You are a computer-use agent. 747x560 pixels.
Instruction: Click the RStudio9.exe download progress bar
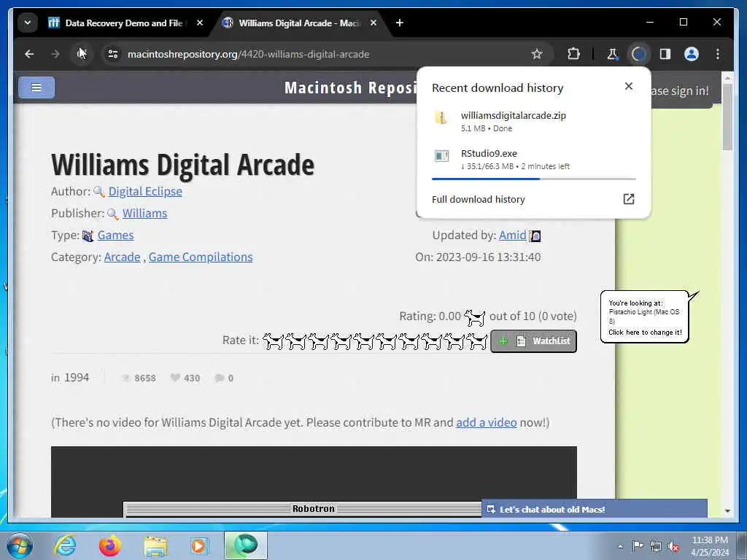tap(533, 179)
